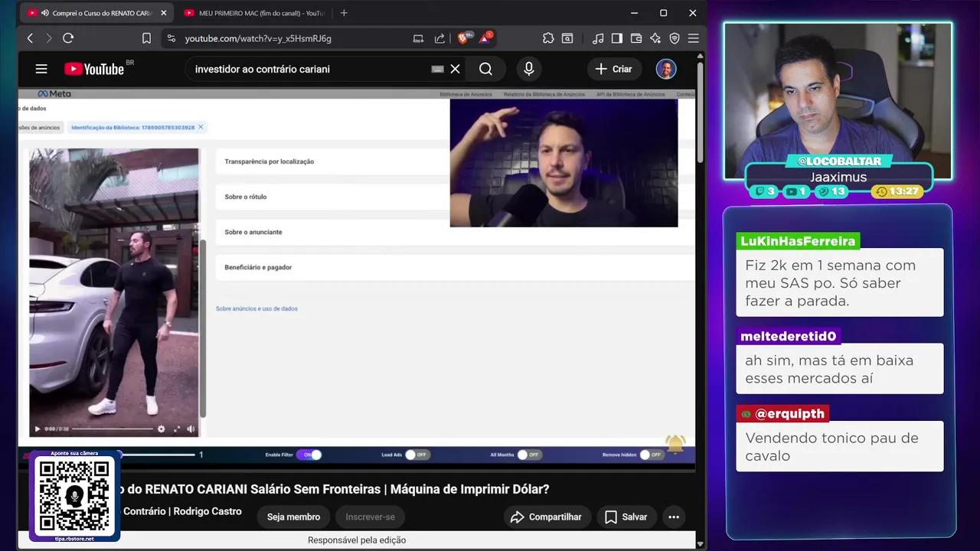The width and height of the screenshot is (980, 551).
Task: Open the new tab plus button
Action: click(344, 13)
